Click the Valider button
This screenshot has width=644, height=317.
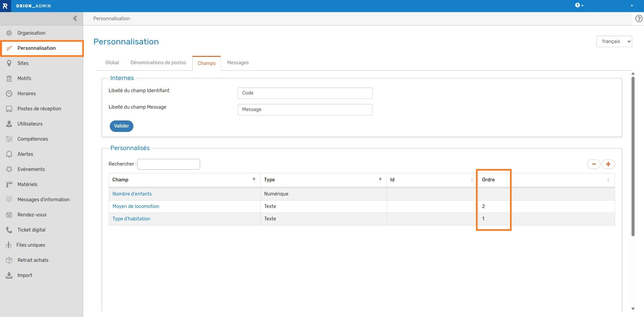121,126
